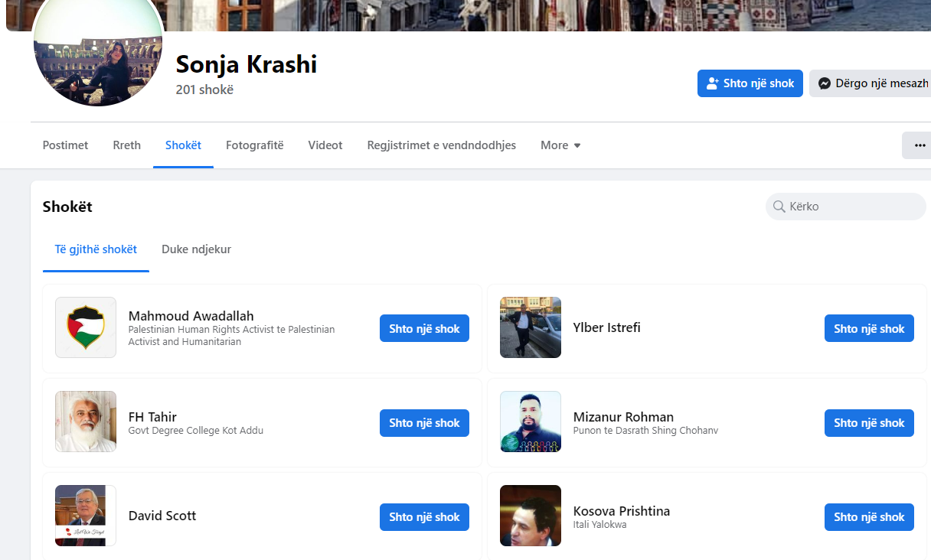
Task: Select the Duke ndjekur sub-tab
Action: click(196, 249)
